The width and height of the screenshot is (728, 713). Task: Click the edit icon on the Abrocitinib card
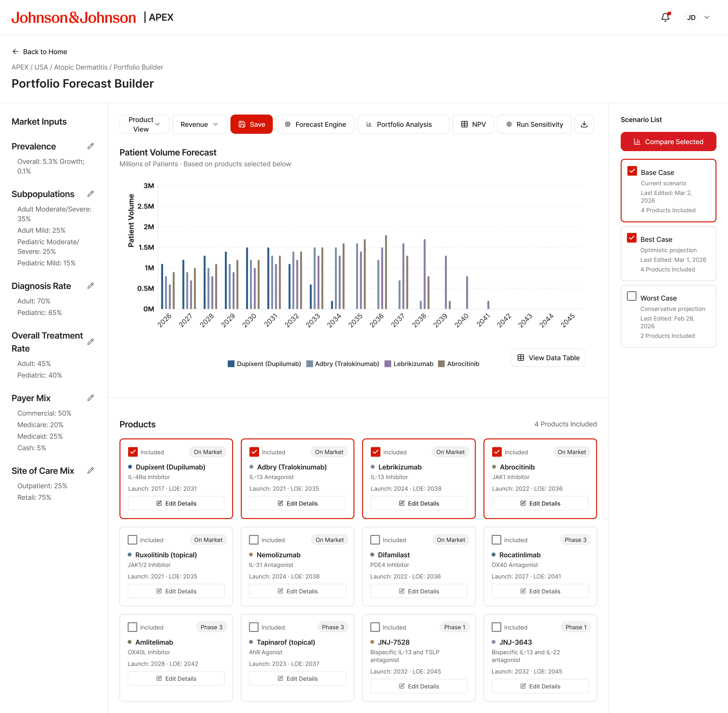[x=523, y=503]
